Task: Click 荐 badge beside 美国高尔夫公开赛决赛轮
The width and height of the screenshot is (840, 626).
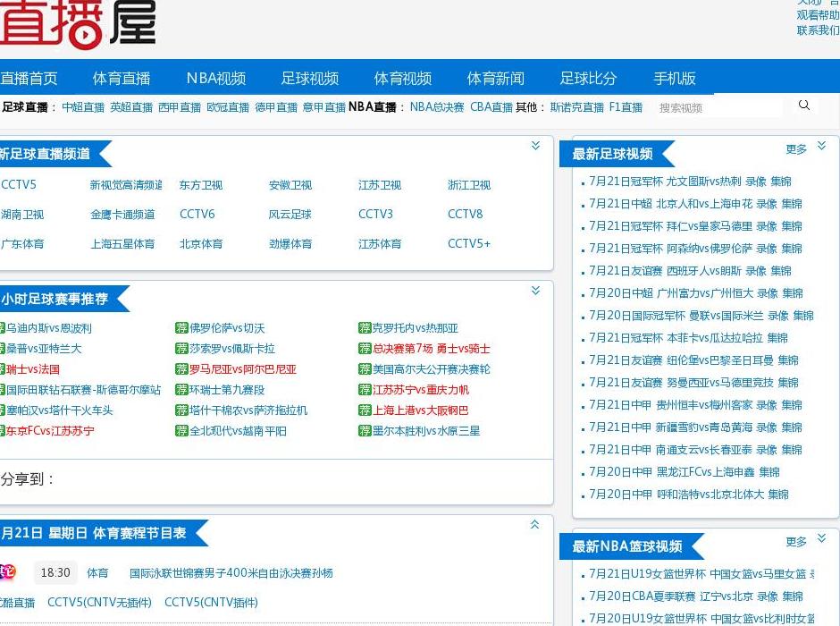Action: [365, 369]
